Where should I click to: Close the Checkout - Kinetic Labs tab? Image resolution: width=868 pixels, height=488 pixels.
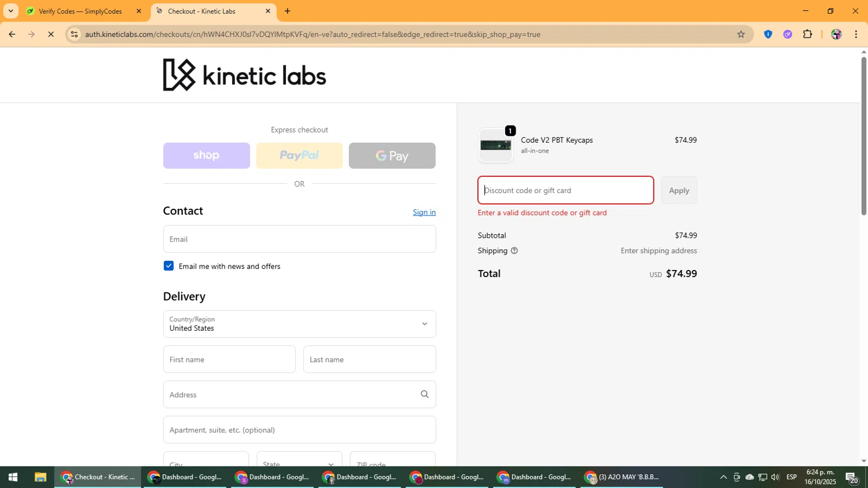[x=267, y=11]
